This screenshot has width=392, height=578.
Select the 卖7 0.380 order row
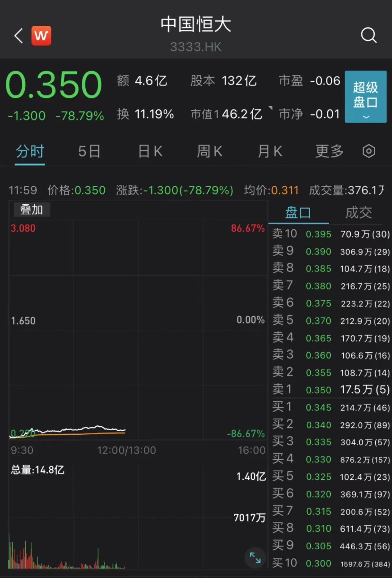[x=331, y=286]
